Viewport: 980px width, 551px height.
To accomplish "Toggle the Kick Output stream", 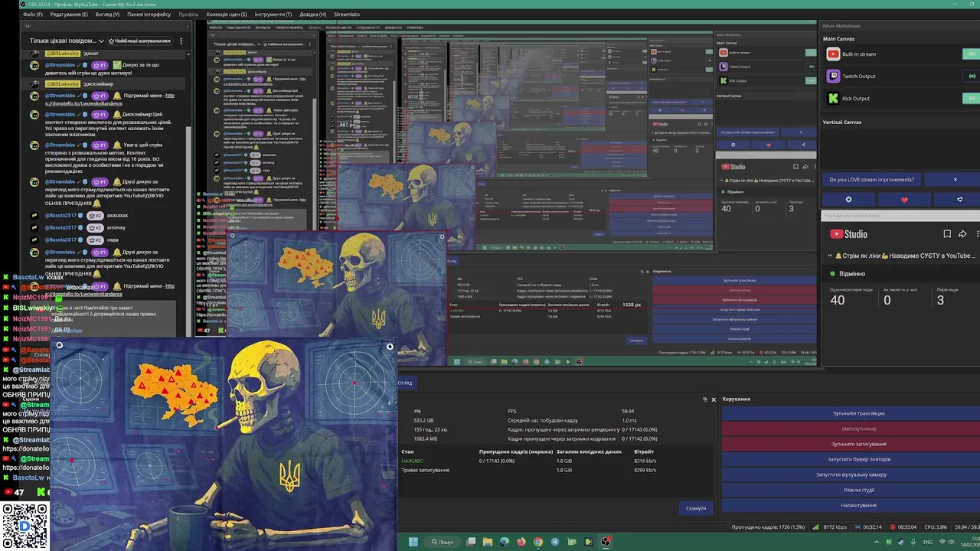I will (972, 98).
